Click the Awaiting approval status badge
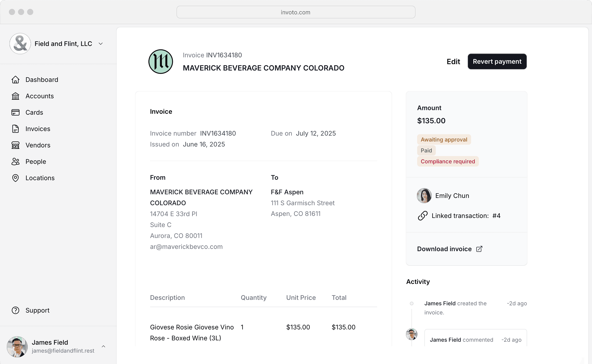Image resolution: width=592 pixels, height=364 pixels. 444,140
